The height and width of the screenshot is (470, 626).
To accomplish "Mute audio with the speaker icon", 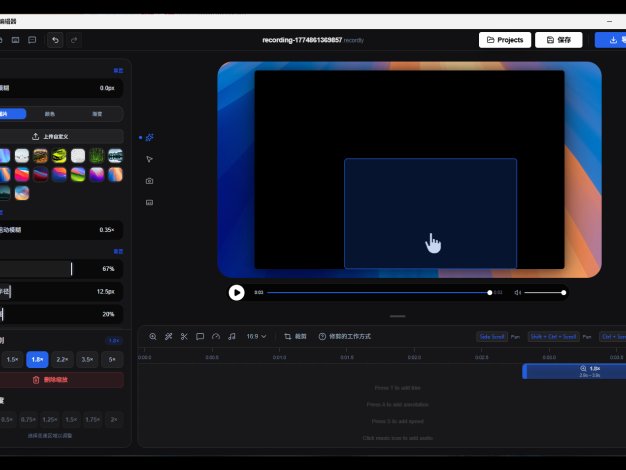I will point(517,293).
